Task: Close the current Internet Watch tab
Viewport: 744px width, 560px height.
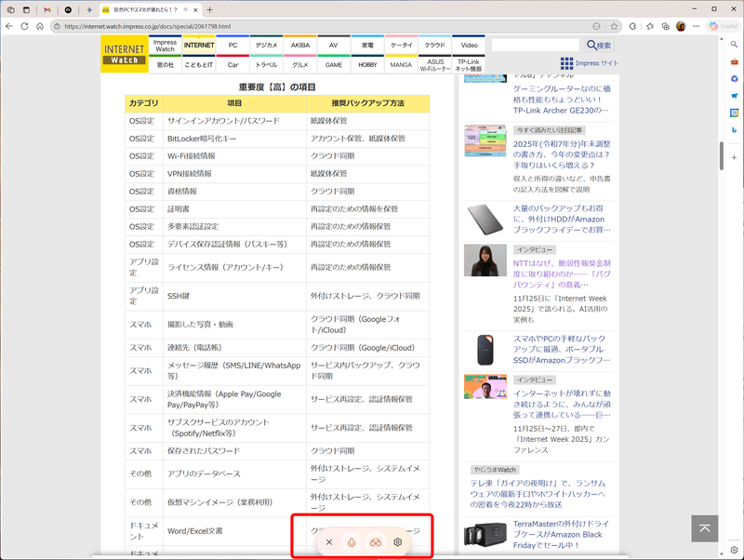Action: 195,9
